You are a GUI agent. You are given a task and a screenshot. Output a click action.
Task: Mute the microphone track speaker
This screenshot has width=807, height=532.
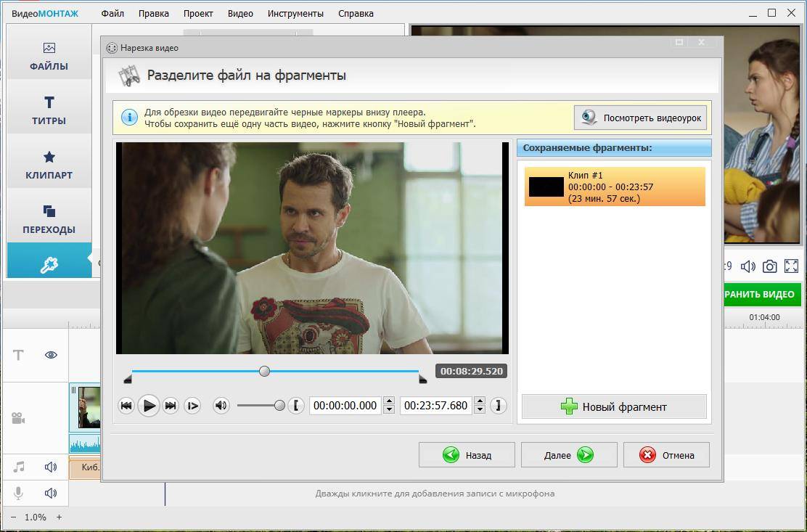tap(51, 494)
